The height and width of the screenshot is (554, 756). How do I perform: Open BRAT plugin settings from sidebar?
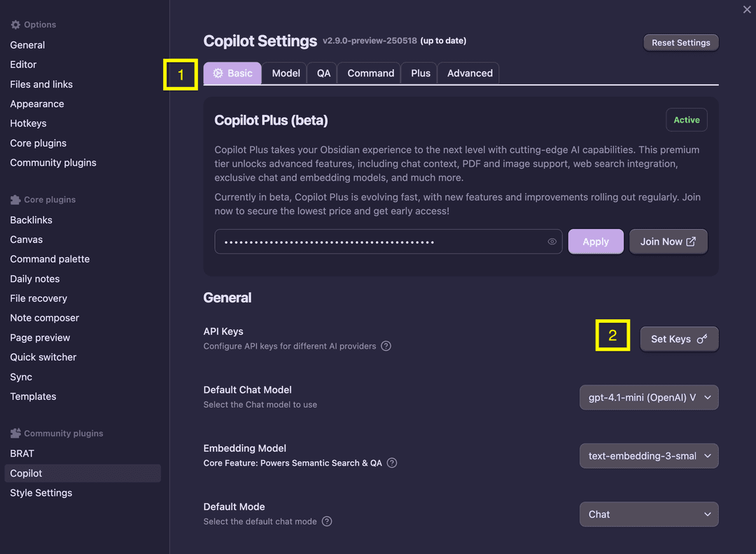point(22,453)
